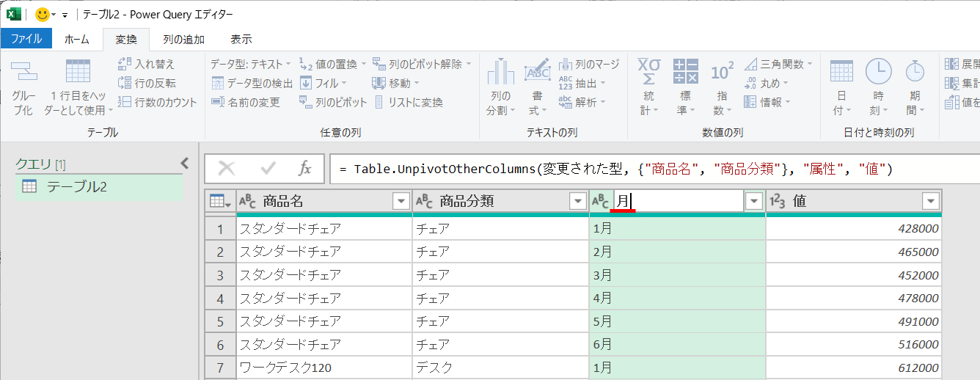Screen dimensions: 980x380
Task: Cancel formula edit with X button
Action: [x=227, y=169]
